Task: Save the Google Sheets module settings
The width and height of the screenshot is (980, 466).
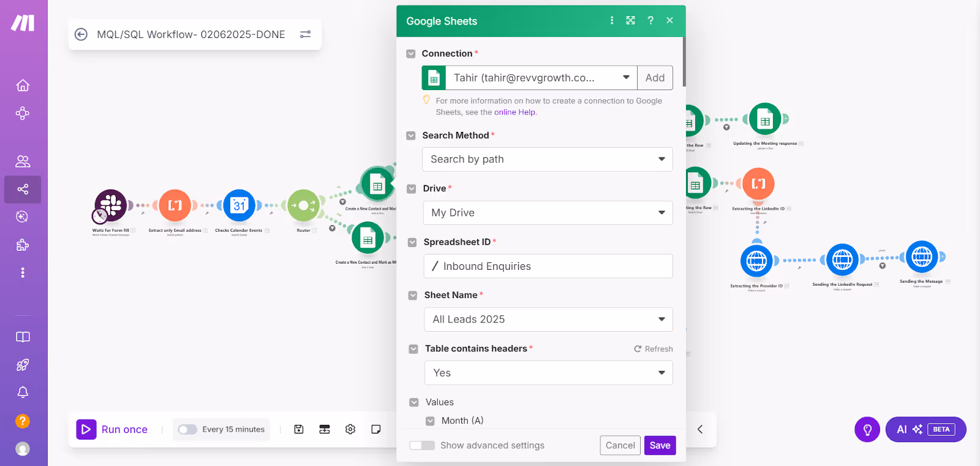Action: 660,445
